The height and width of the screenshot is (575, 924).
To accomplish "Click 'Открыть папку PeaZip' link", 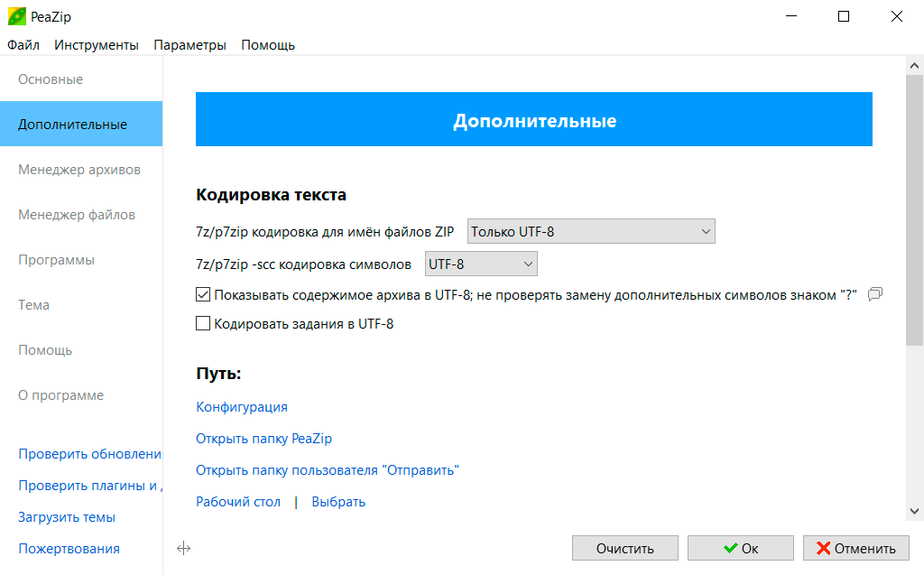I will coord(264,438).
